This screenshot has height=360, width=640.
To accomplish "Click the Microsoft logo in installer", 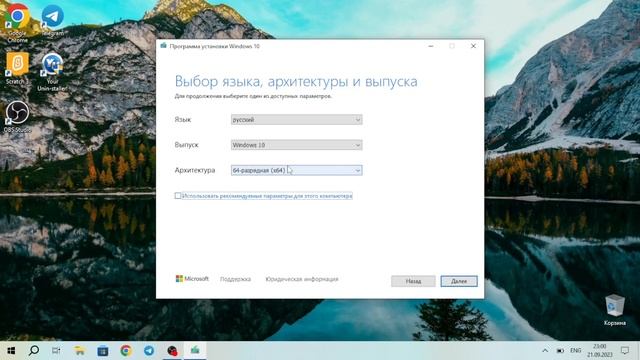I will pyautogui.click(x=192, y=279).
